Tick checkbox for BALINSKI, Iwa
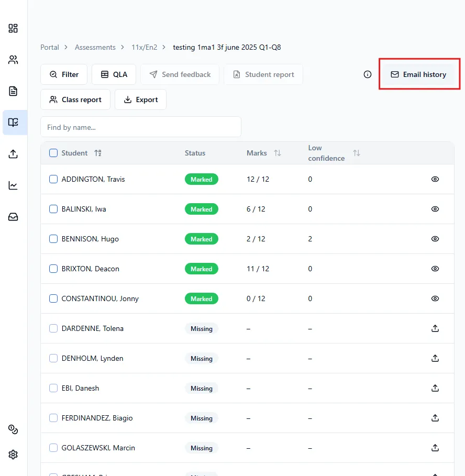Screen dimensions: 465x476 click(53, 209)
